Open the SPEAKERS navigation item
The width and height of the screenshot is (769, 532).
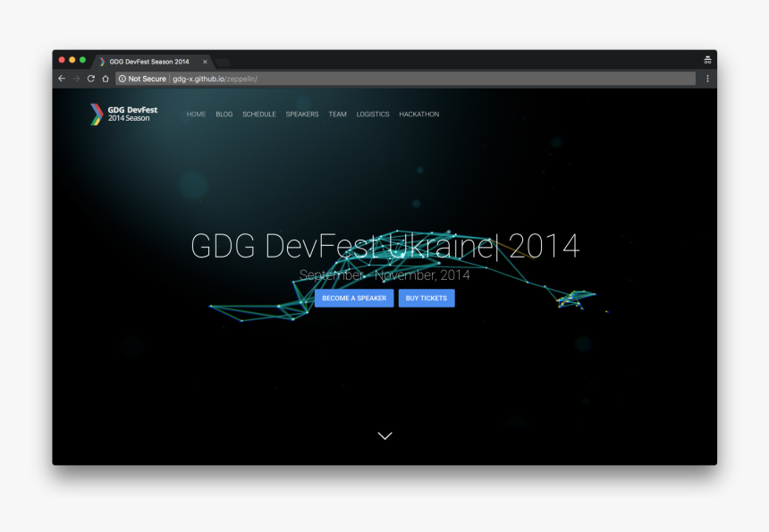point(302,114)
